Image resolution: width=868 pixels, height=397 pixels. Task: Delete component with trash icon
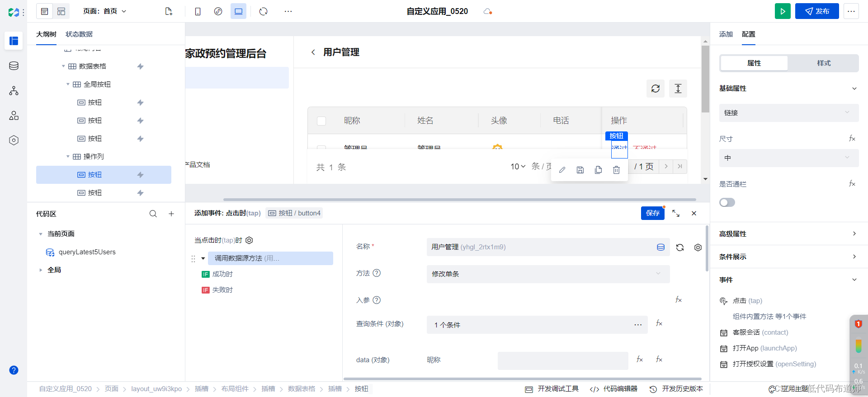(616, 170)
